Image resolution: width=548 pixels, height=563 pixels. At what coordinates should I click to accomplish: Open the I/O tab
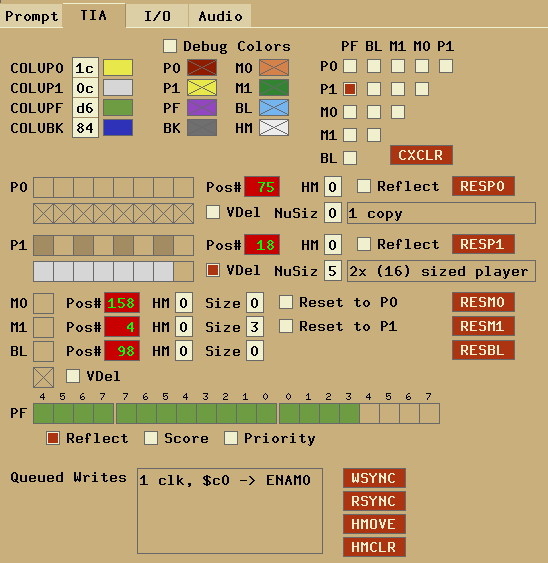pyautogui.click(x=157, y=16)
